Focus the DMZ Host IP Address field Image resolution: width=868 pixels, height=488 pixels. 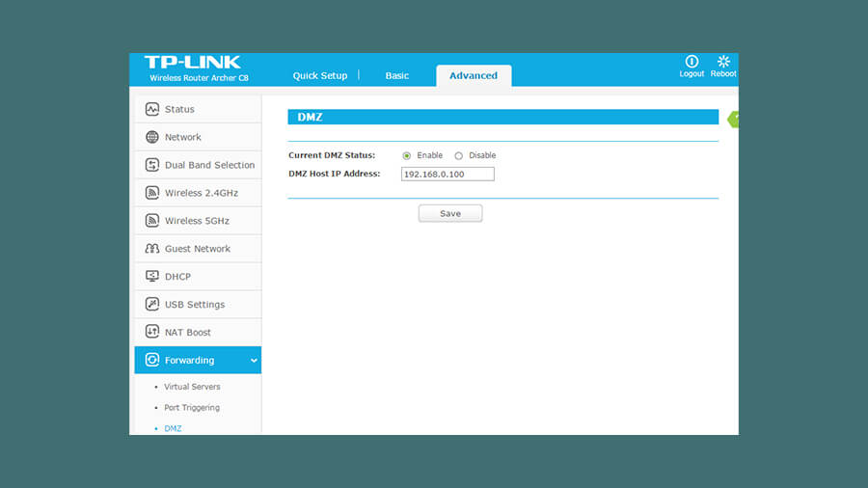point(448,175)
